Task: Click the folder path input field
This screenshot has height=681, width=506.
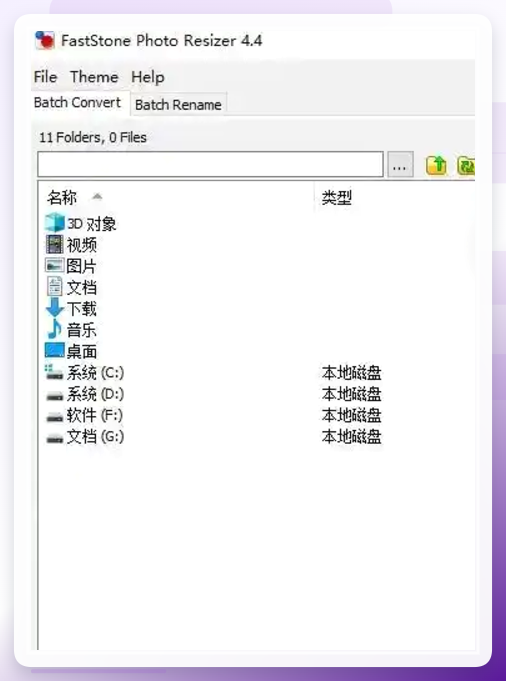Action: 210,164
